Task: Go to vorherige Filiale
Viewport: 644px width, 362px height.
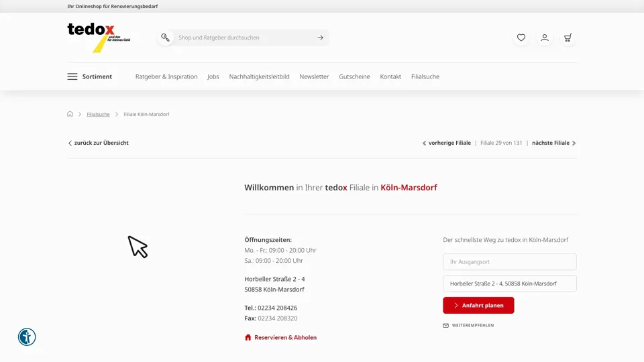Action: click(x=447, y=143)
